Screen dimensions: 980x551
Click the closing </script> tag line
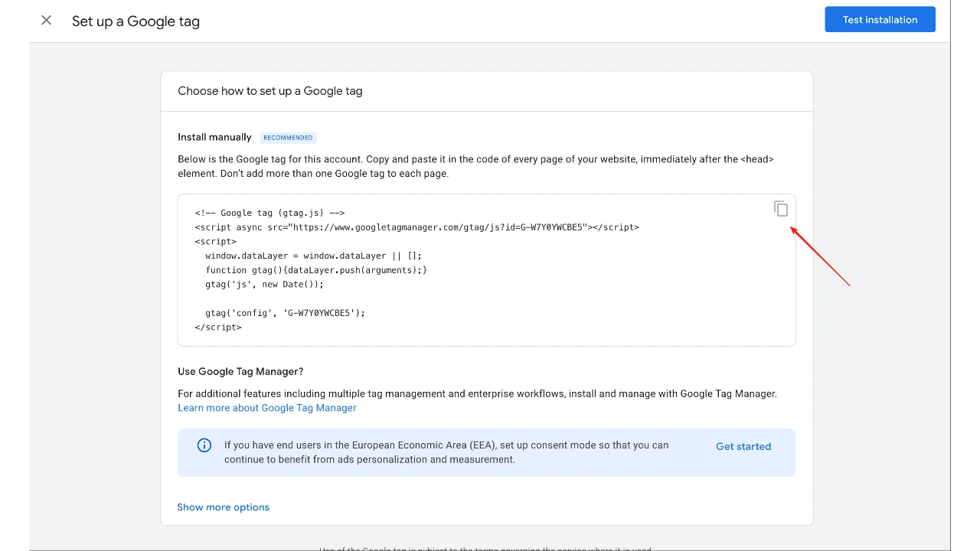pyautogui.click(x=218, y=328)
